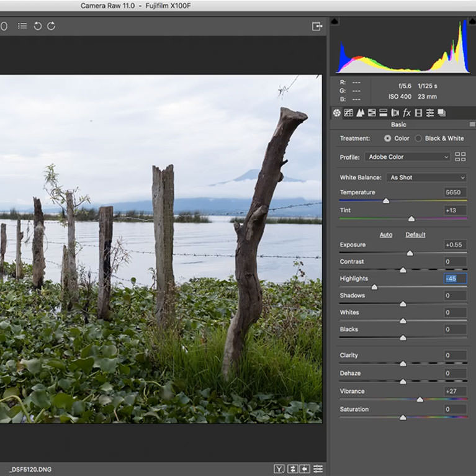Click the Auto tone link
Viewport: 476px width, 476px height.
pyautogui.click(x=386, y=235)
